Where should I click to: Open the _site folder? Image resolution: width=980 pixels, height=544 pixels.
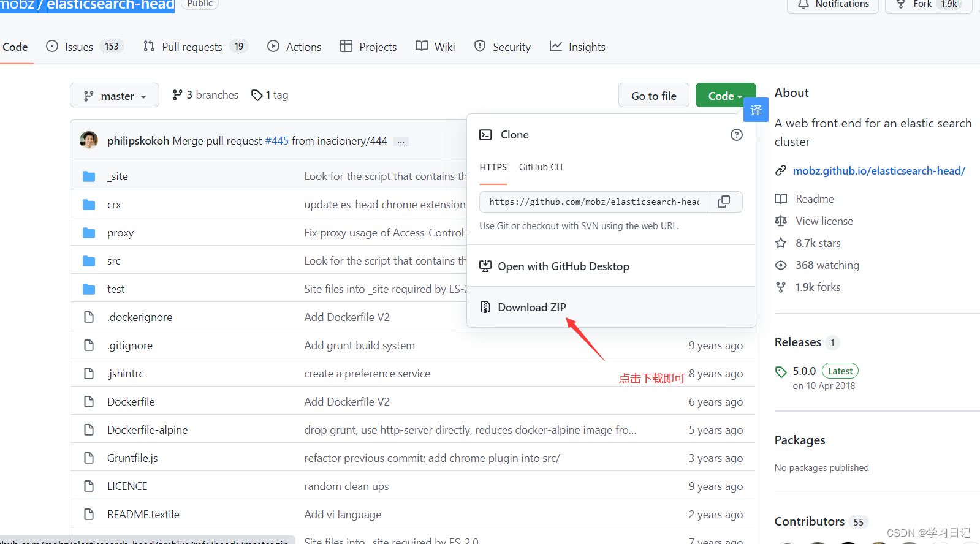click(118, 176)
